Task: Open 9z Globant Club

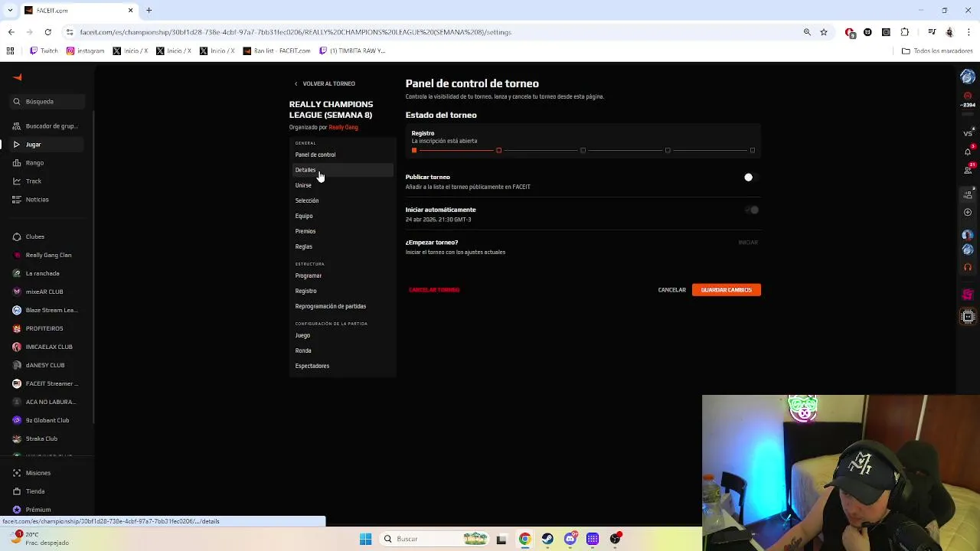Action: (46, 420)
